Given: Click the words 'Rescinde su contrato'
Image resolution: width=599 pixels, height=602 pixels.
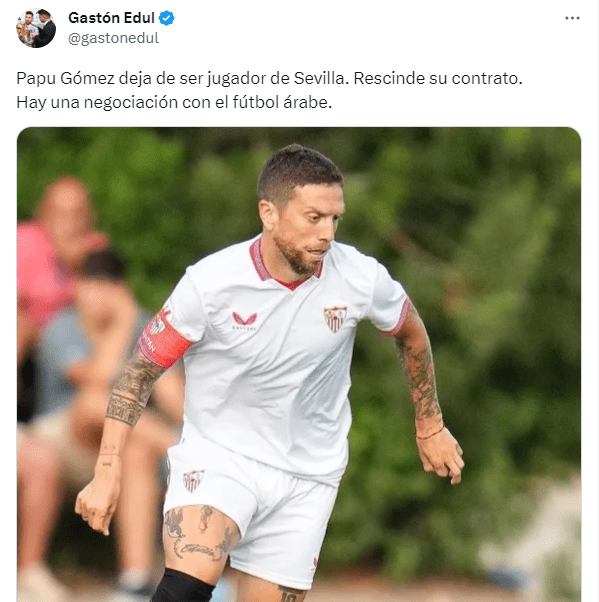Looking at the screenshot, I should [x=438, y=78].
